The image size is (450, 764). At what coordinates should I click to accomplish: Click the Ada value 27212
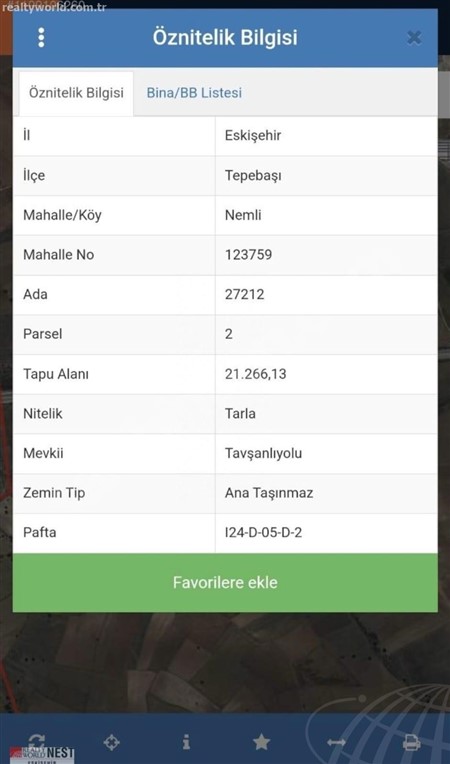pos(244,294)
